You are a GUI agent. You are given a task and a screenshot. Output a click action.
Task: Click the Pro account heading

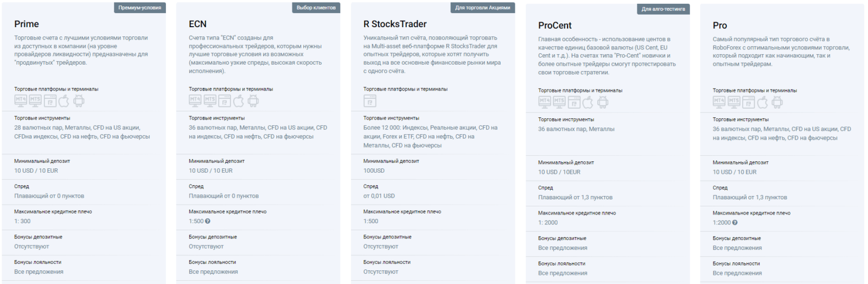(720, 26)
